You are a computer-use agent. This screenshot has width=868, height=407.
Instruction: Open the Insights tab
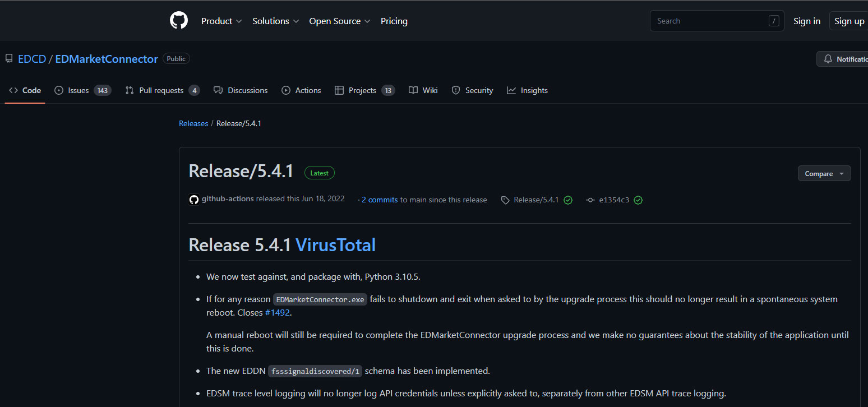[x=527, y=90]
